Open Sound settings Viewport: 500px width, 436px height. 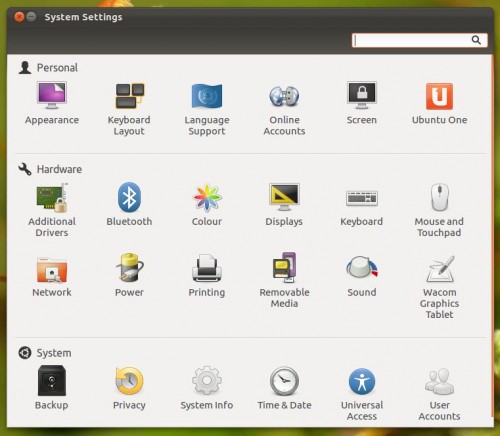[362, 276]
